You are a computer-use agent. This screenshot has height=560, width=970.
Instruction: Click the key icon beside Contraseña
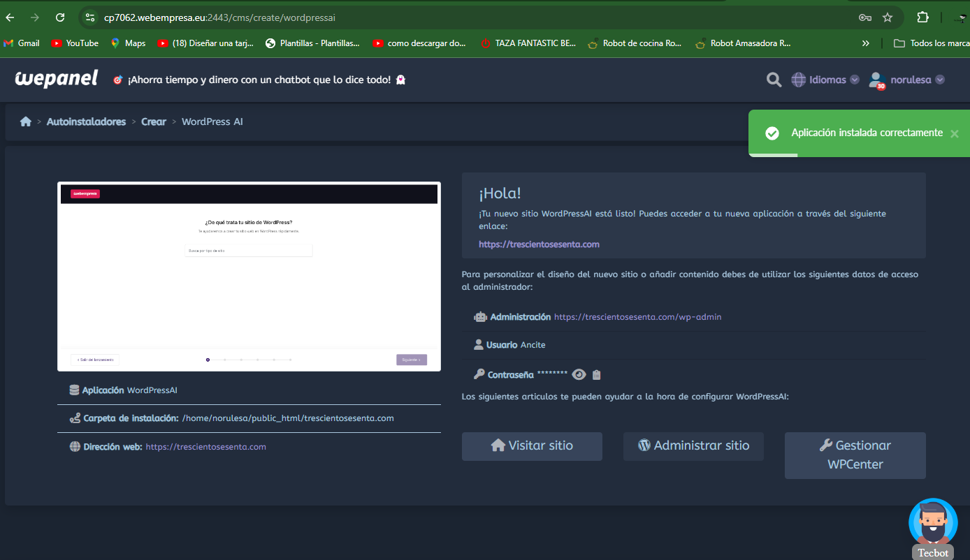[x=479, y=374]
